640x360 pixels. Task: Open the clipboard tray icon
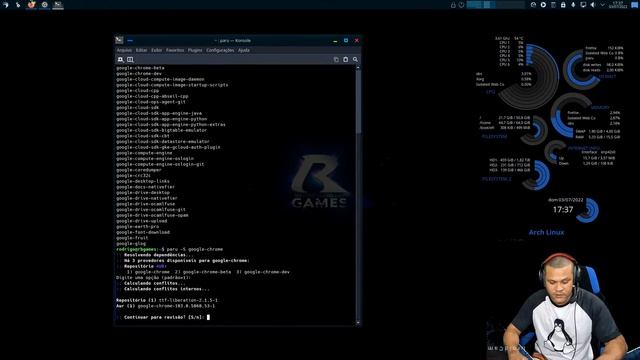553,5
